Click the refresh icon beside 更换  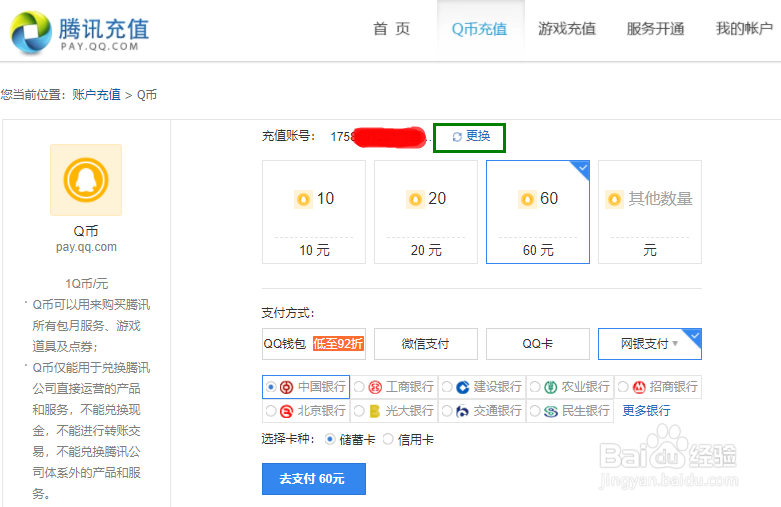click(x=457, y=137)
